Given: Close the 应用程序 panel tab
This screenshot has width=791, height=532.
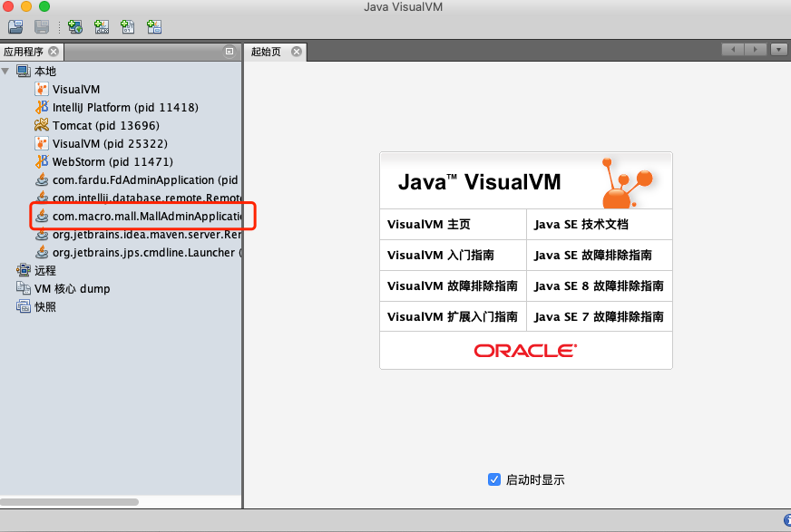Looking at the screenshot, I should 54,52.
